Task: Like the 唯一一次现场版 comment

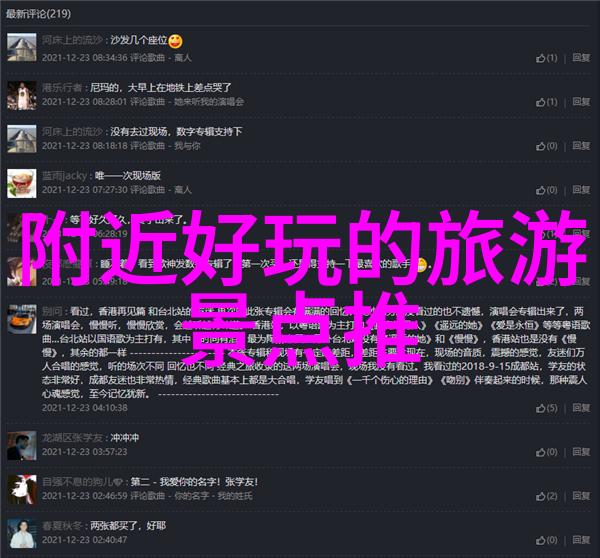Action: click(546, 190)
